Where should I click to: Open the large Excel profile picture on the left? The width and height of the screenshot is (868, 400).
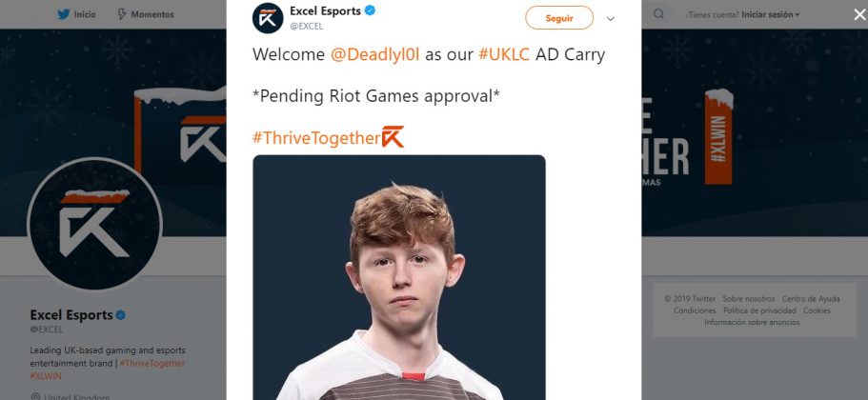click(94, 224)
